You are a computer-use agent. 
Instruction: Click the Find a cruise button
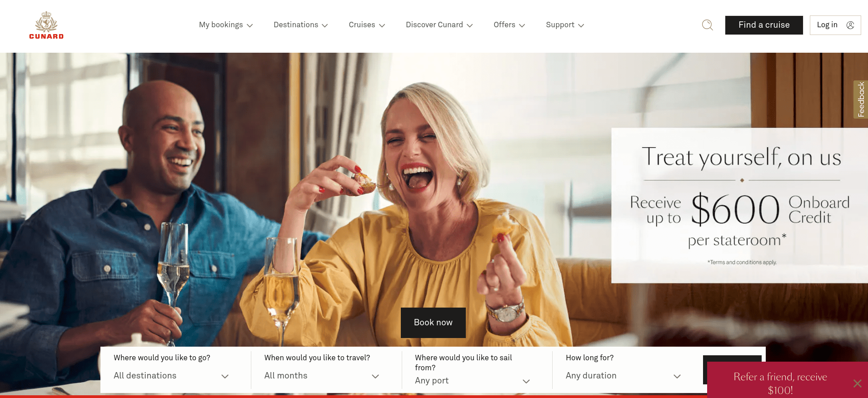coord(764,25)
